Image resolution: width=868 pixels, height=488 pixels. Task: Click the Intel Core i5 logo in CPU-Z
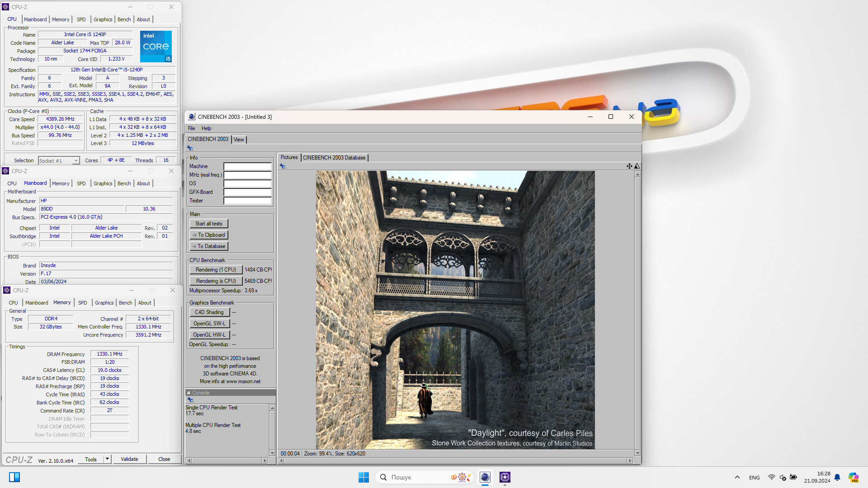pyautogui.click(x=156, y=47)
